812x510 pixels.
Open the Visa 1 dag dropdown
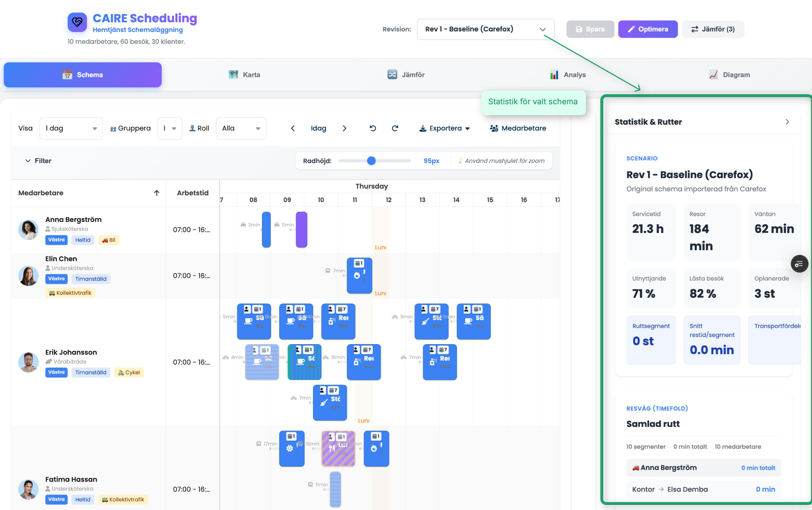[71, 128]
